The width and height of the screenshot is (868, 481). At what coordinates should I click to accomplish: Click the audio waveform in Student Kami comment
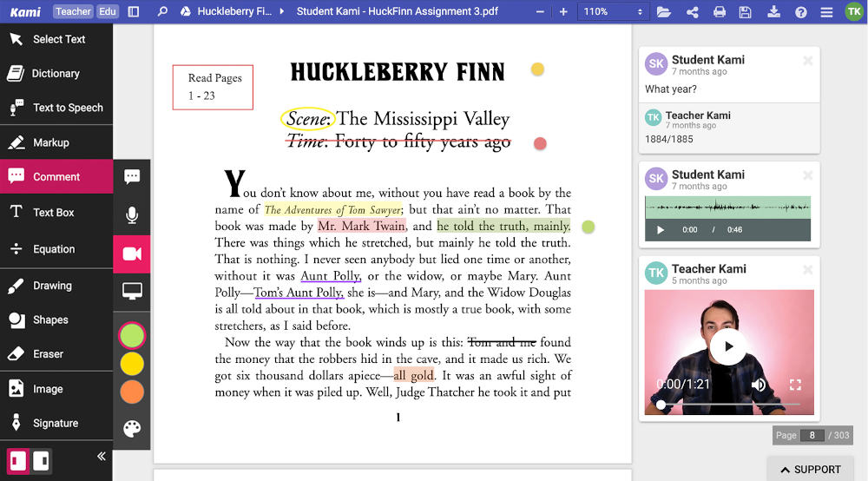point(727,208)
